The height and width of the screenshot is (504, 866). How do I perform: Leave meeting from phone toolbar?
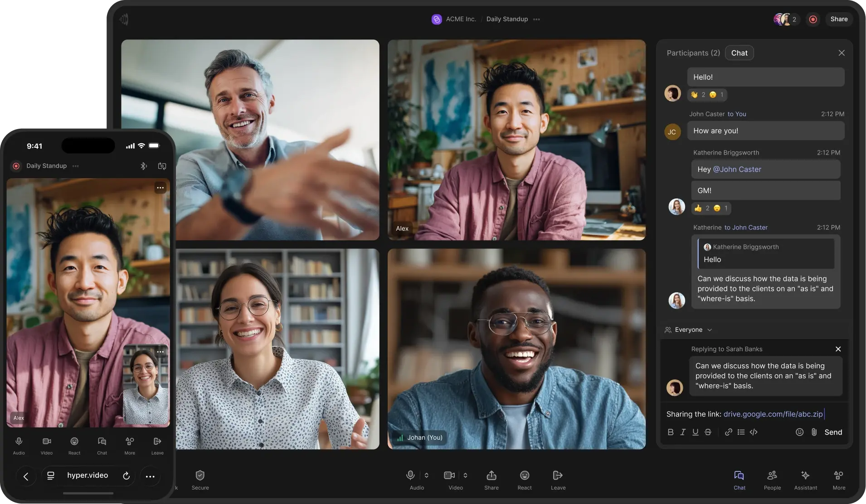click(x=157, y=446)
